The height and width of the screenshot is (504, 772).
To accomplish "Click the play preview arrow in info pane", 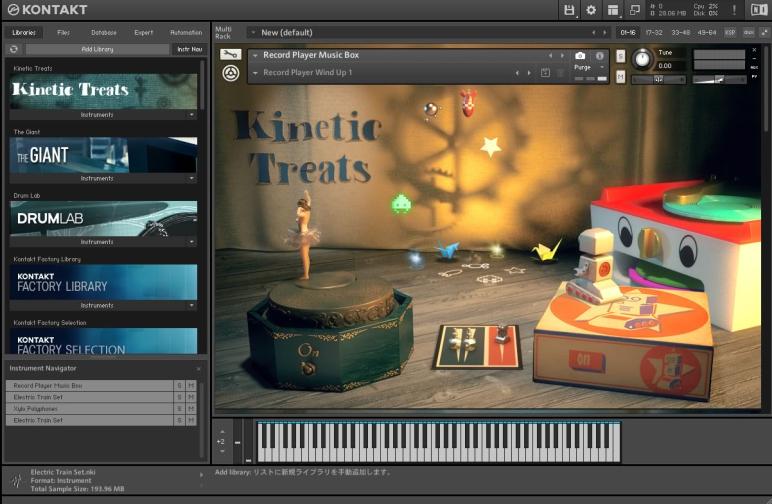I will pyautogui.click(x=201, y=475).
